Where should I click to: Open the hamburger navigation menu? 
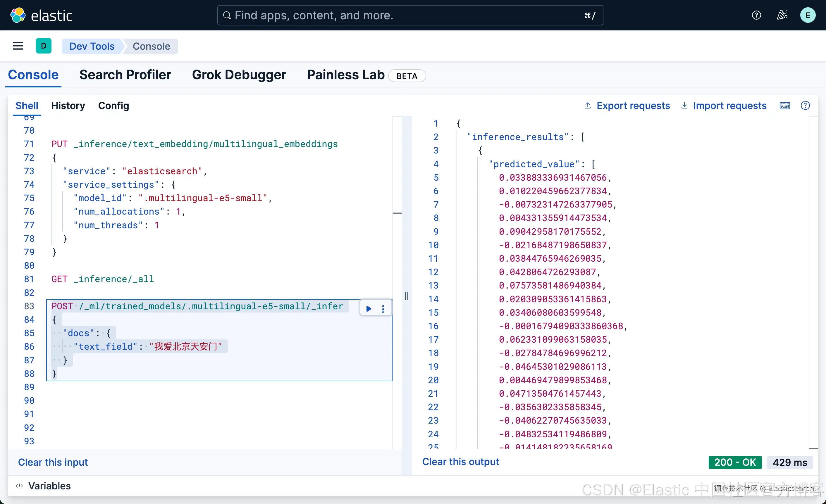[x=18, y=46]
